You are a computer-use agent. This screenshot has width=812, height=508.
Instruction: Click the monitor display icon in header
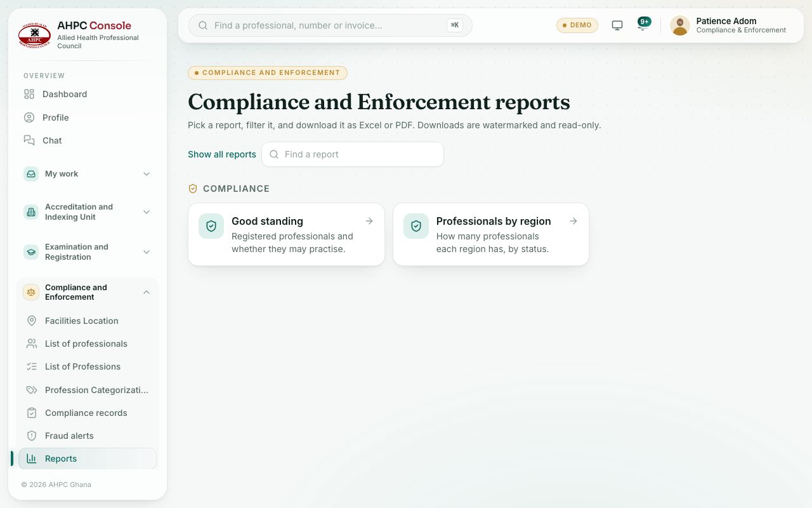[617, 25]
